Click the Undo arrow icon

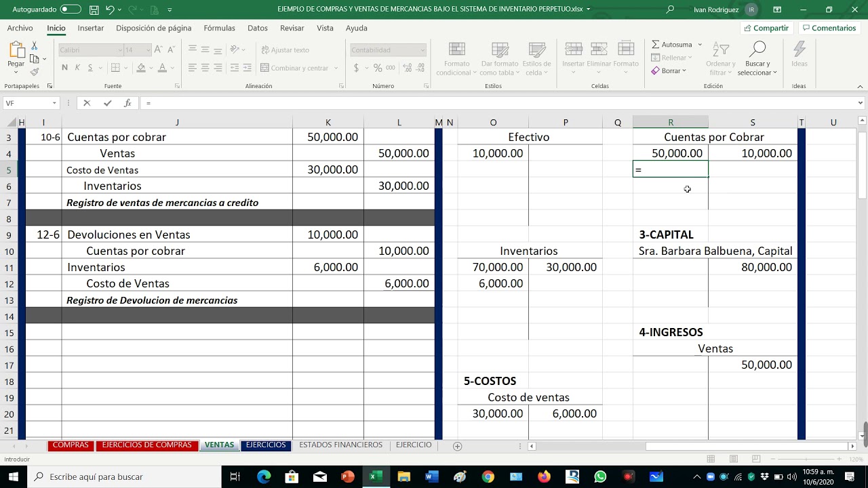point(110,9)
